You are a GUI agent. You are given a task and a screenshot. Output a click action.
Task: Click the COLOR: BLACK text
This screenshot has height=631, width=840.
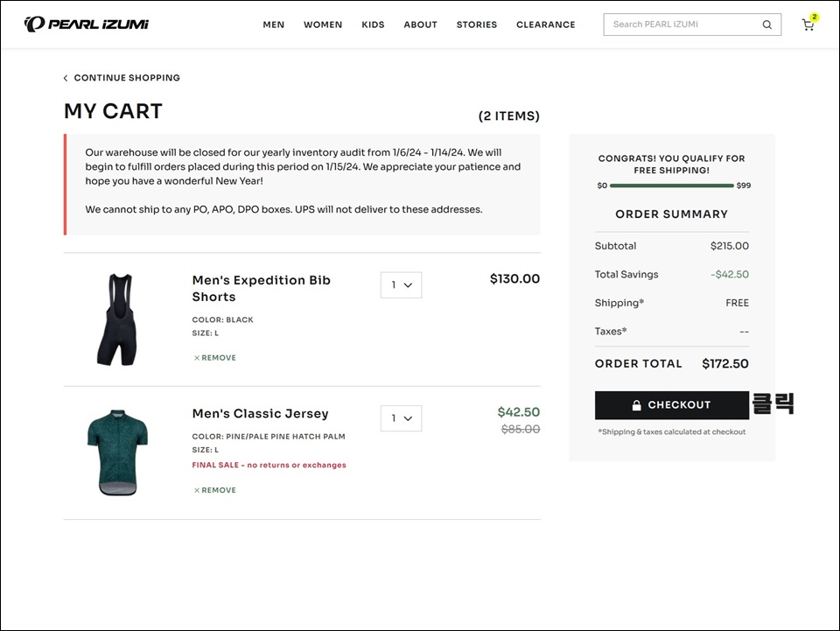click(222, 319)
